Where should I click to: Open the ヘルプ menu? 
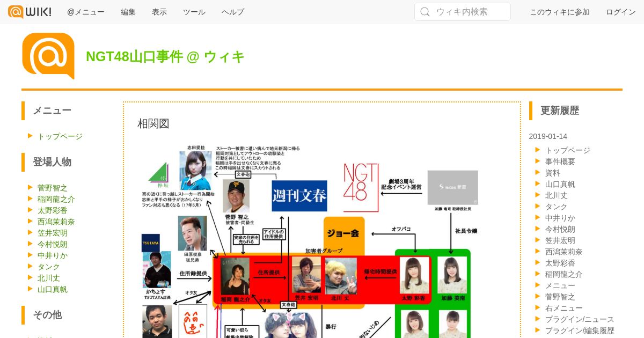[x=233, y=12]
